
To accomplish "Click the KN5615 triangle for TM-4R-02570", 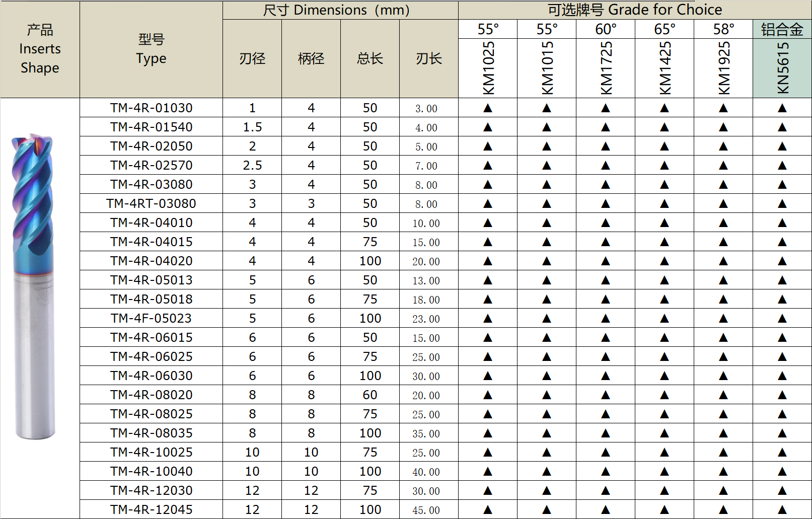I will tap(782, 165).
